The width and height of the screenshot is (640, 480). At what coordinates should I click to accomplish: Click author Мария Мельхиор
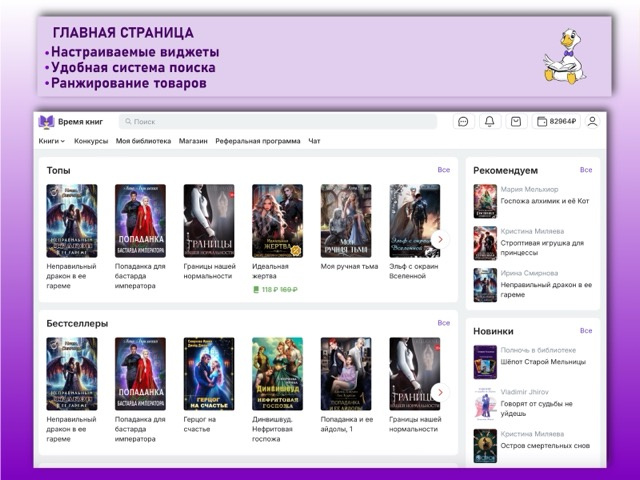tap(529, 189)
